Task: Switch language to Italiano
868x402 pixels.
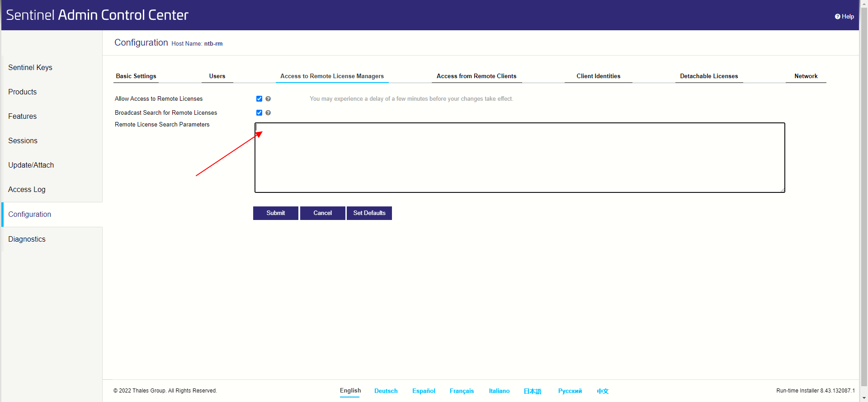Action: [x=499, y=391]
